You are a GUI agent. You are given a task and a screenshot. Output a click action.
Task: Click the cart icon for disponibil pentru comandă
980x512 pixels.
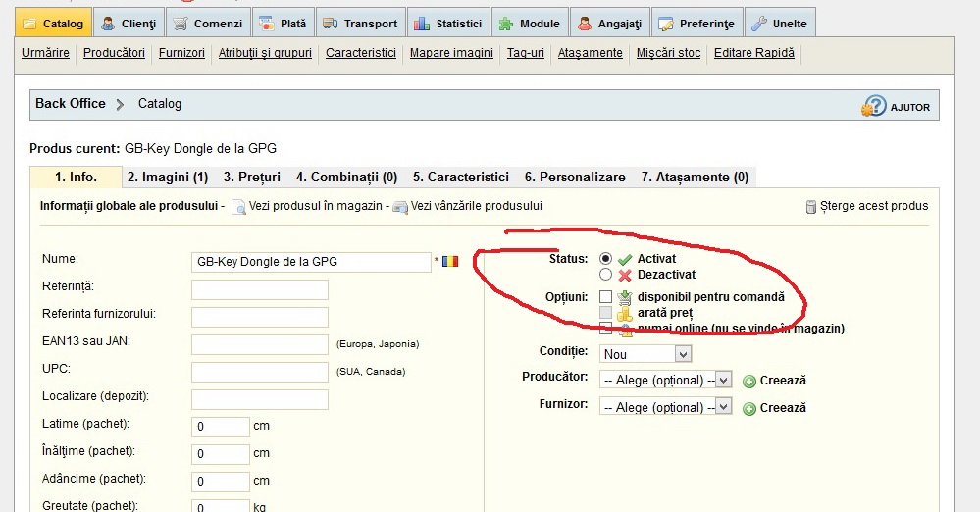(x=624, y=297)
